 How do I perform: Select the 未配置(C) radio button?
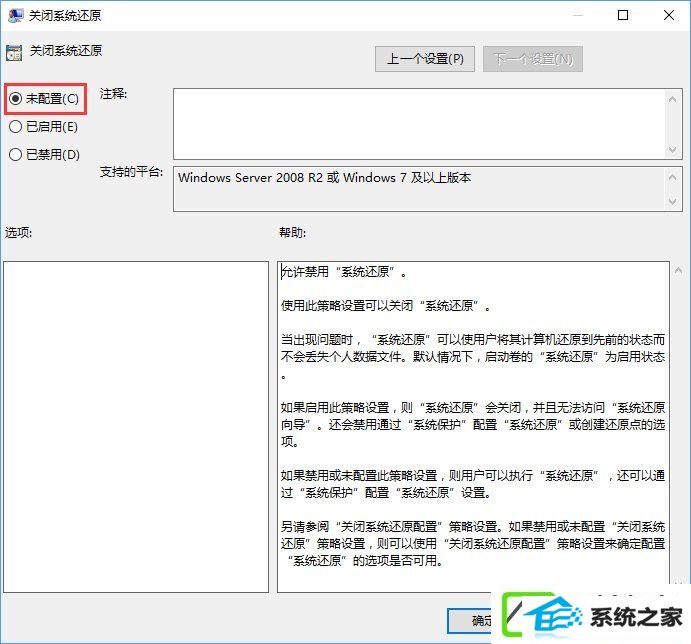[44, 99]
